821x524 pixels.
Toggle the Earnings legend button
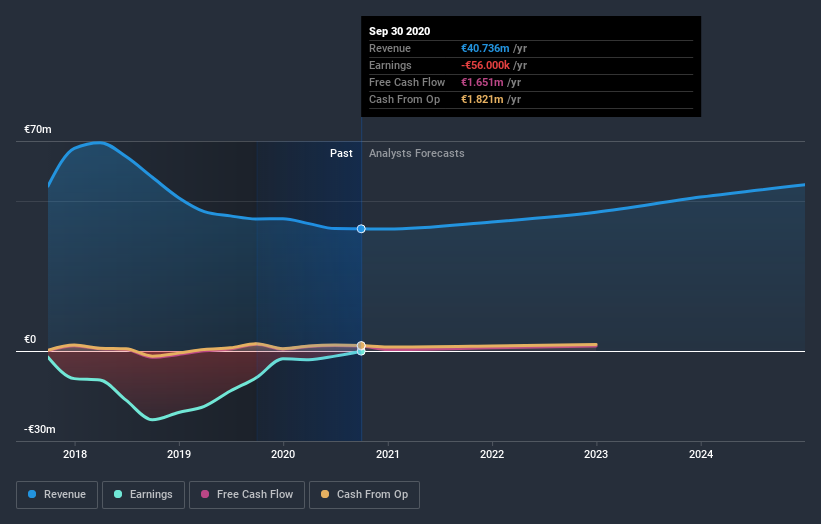(143, 495)
